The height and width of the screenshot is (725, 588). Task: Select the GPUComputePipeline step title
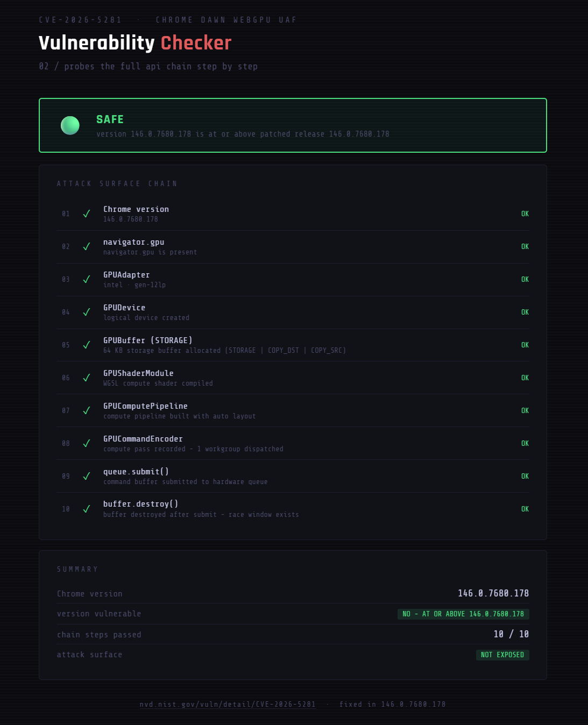(x=145, y=406)
